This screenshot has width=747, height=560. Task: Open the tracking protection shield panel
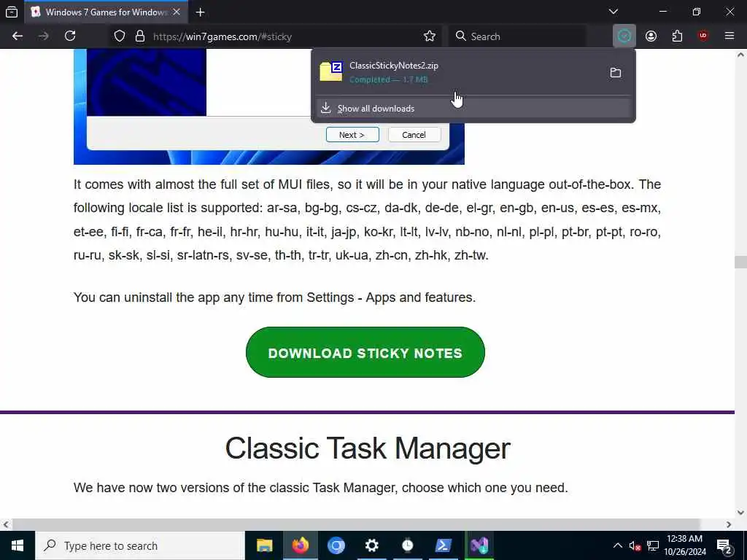point(120,36)
